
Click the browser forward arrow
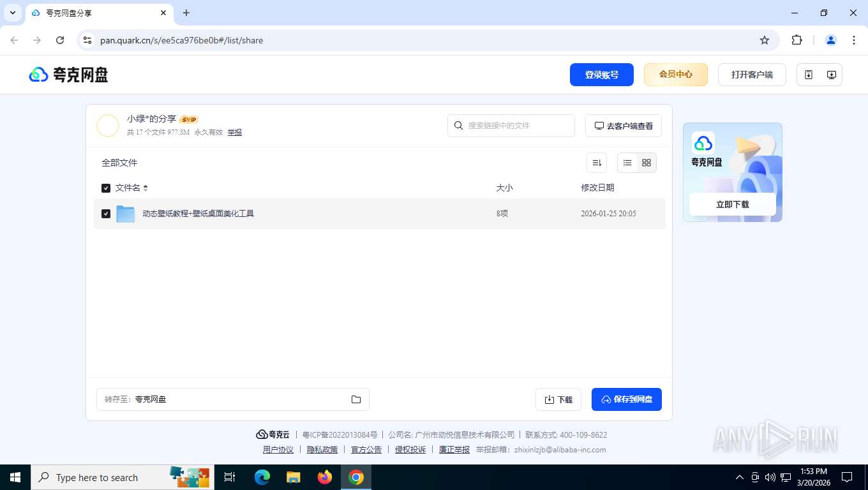tap(37, 40)
